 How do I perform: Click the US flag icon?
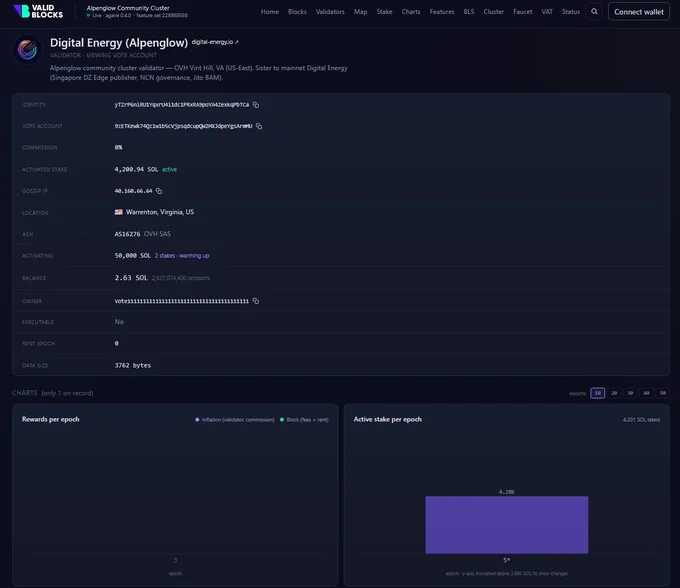(118, 212)
